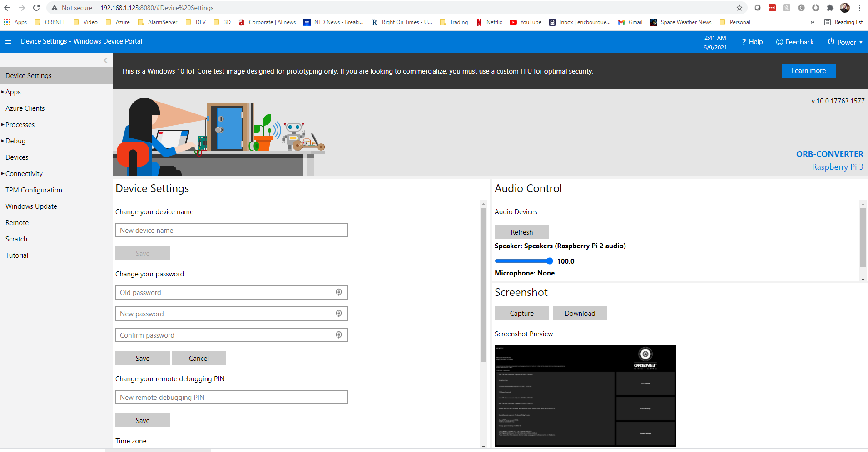868x452 pixels.
Task: Save the remote debugging PIN
Action: [142, 420]
